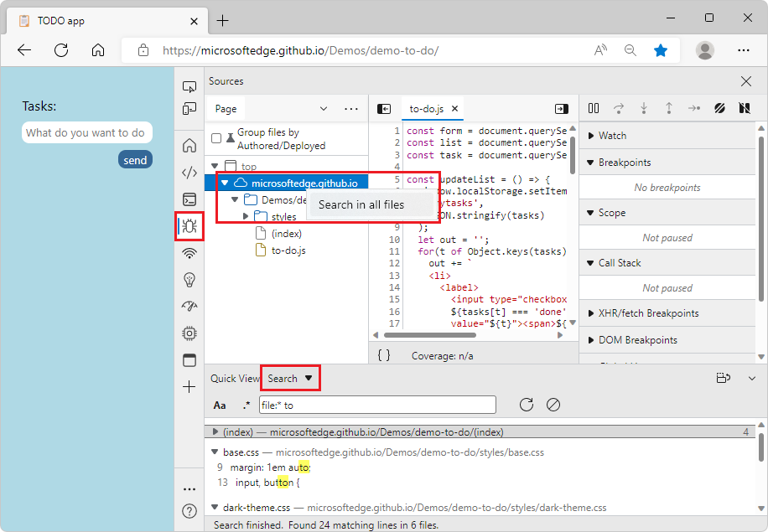The image size is (768, 532).
Task: Refresh the search results
Action: 527,405
